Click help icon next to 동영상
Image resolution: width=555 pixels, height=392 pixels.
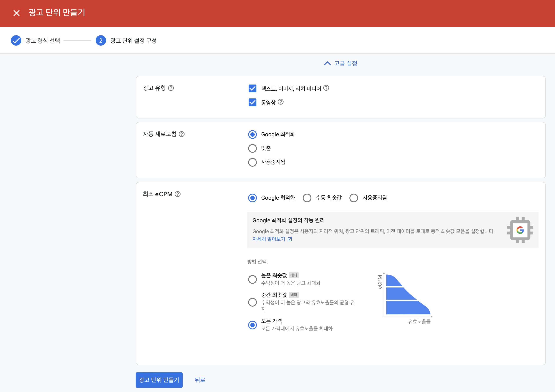coord(280,102)
